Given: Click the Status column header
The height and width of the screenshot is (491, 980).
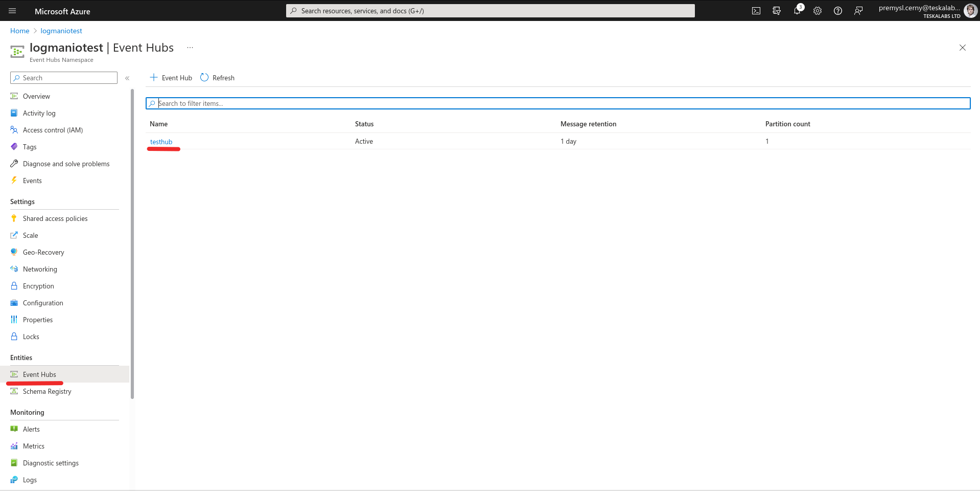Looking at the screenshot, I should click(364, 124).
